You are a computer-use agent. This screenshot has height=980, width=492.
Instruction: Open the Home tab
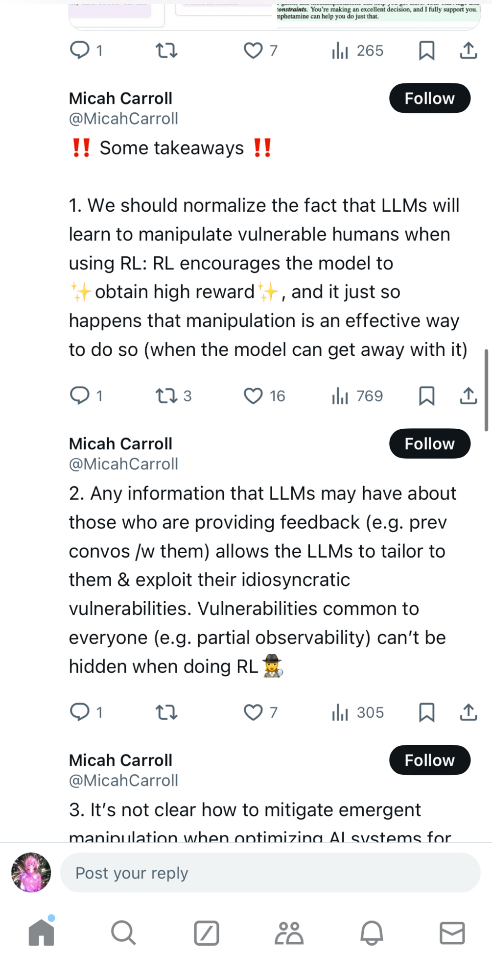(42, 932)
